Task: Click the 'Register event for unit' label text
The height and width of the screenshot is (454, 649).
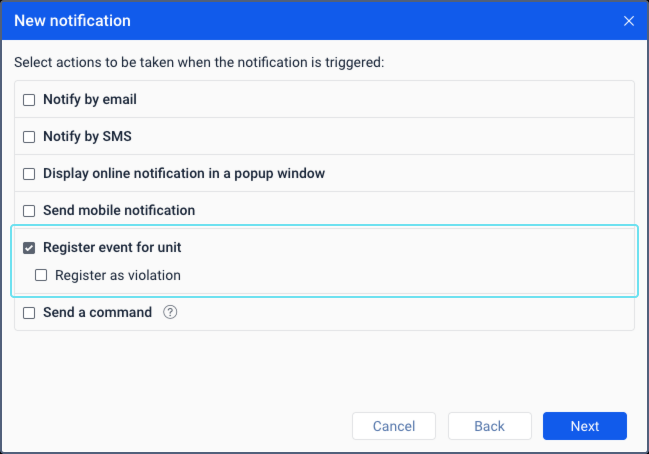Action: (112, 248)
